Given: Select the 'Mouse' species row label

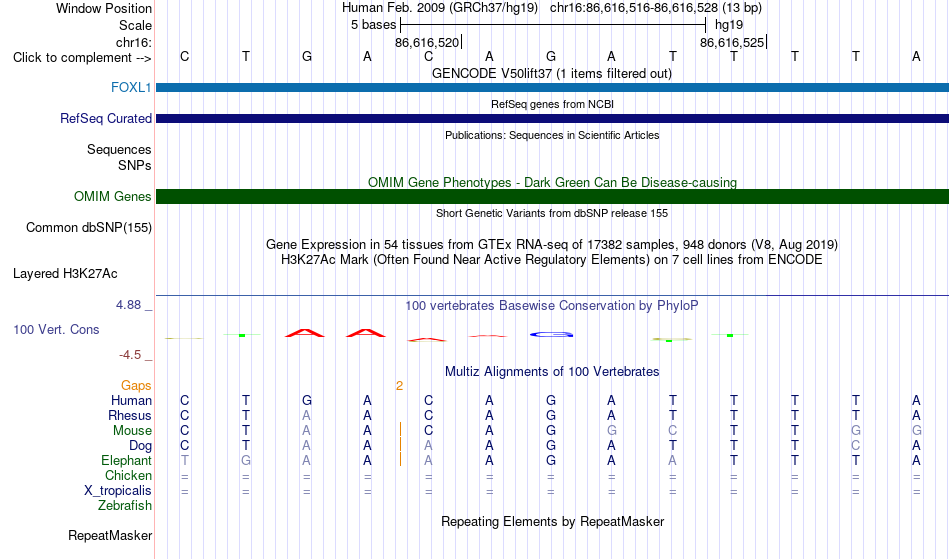Looking at the screenshot, I should click(x=132, y=431).
